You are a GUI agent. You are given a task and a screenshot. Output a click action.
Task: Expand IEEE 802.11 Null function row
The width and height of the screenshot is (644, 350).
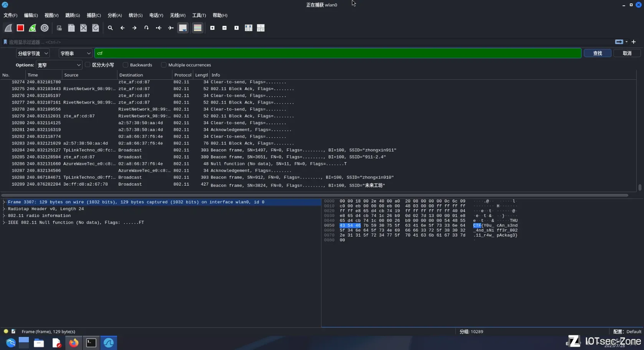coord(4,223)
